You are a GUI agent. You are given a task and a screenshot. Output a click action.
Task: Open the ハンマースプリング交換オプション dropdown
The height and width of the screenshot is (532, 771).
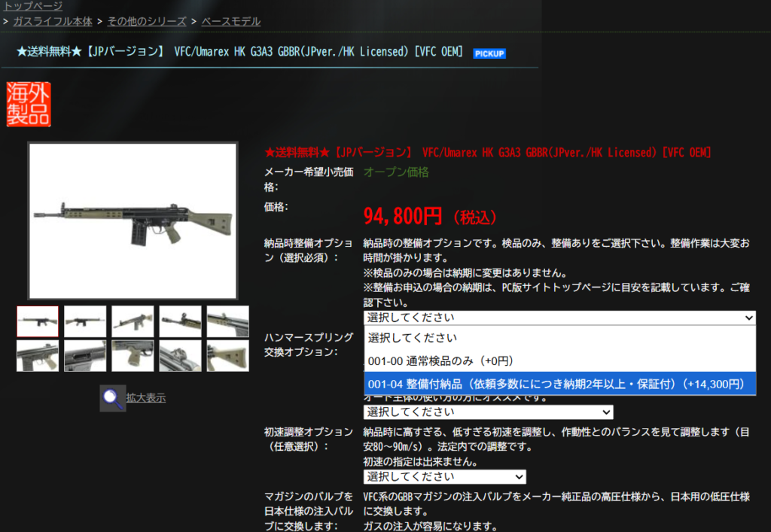point(488,412)
